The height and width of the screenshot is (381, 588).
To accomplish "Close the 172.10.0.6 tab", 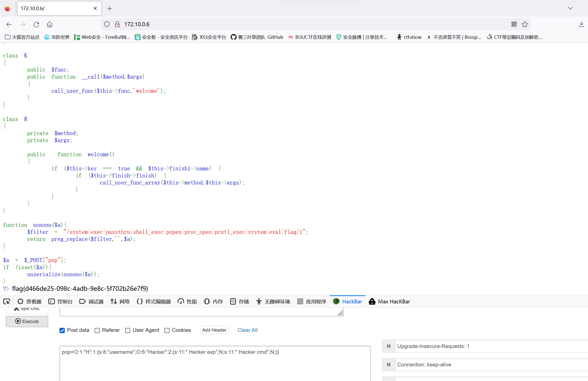I will (95, 8).
